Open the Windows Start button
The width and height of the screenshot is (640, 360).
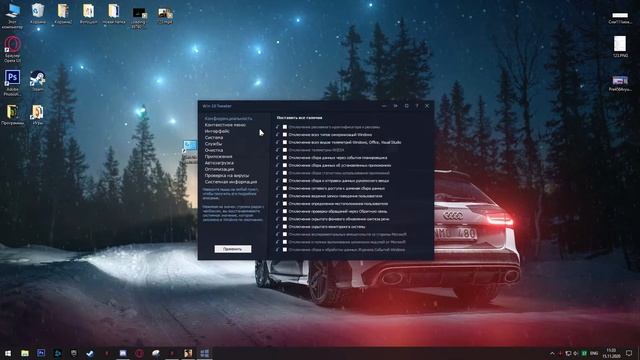(8, 353)
